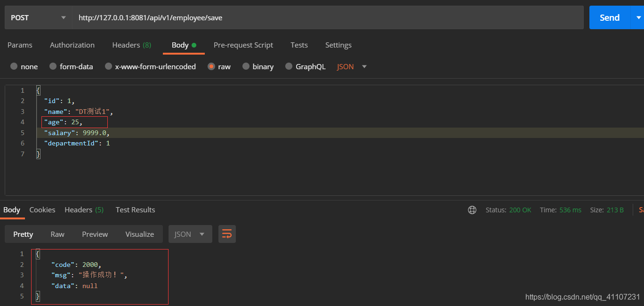Click the wrap lines icon in response toolbar
Image resolution: width=644 pixels, height=306 pixels.
tap(227, 234)
